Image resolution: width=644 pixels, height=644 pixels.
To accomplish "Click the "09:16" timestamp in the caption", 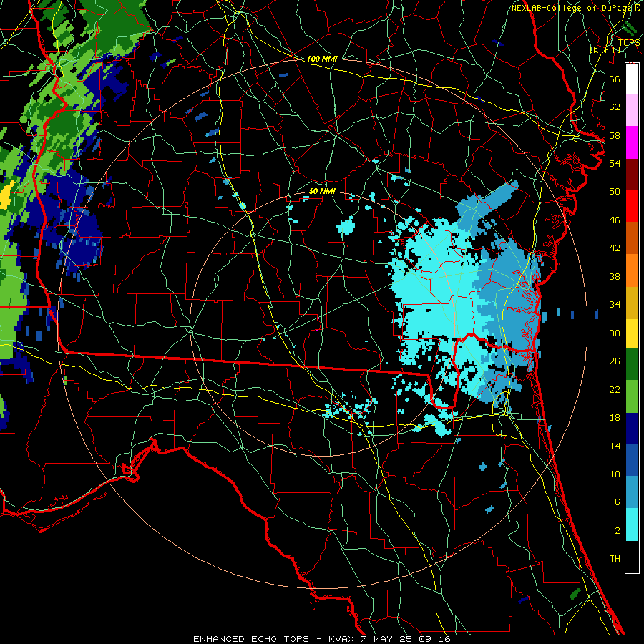I will (434, 639).
